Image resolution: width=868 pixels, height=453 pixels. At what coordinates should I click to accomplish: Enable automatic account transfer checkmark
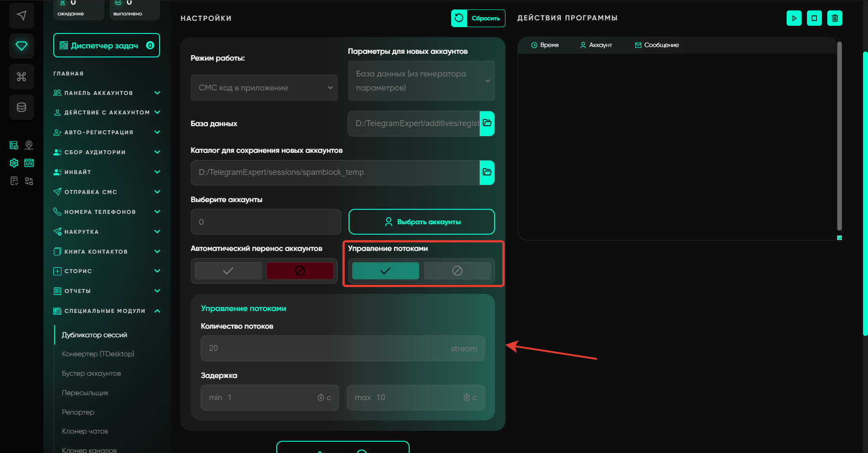[x=228, y=271]
